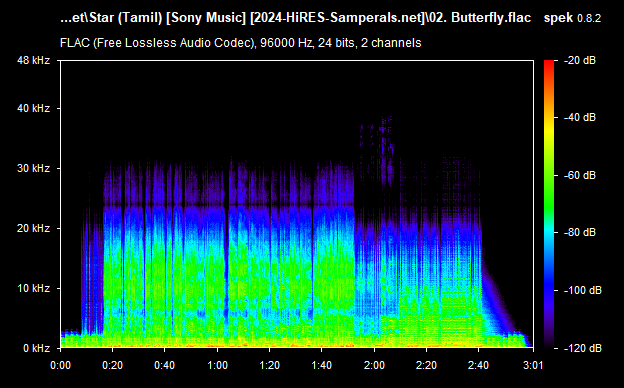Click the red top of the dB color scale
624x388 pixels.
[x=549, y=64]
